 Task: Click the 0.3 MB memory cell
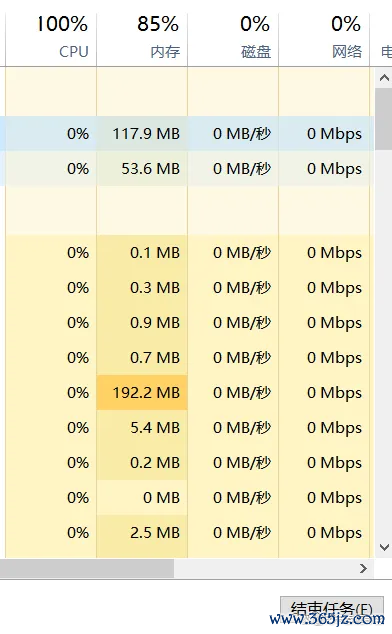pyautogui.click(x=142, y=287)
